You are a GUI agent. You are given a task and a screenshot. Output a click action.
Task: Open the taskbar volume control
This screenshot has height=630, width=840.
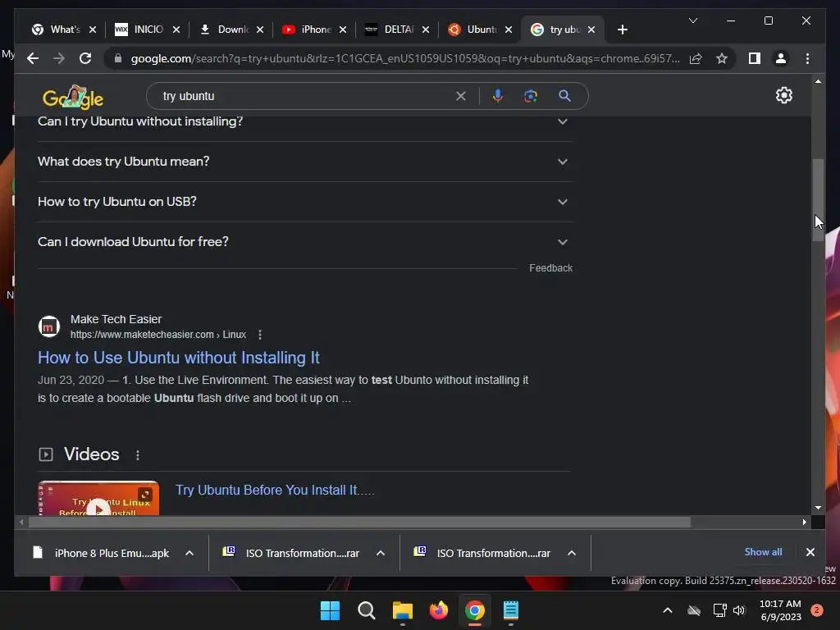pyautogui.click(x=739, y=610)
